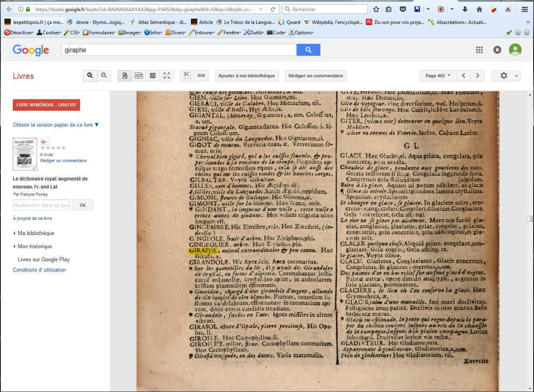Open the Google apps grid

click(x=479, y=50)
